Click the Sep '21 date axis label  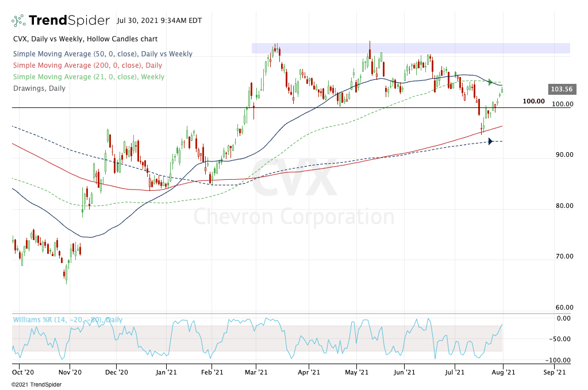coord(554,372)
